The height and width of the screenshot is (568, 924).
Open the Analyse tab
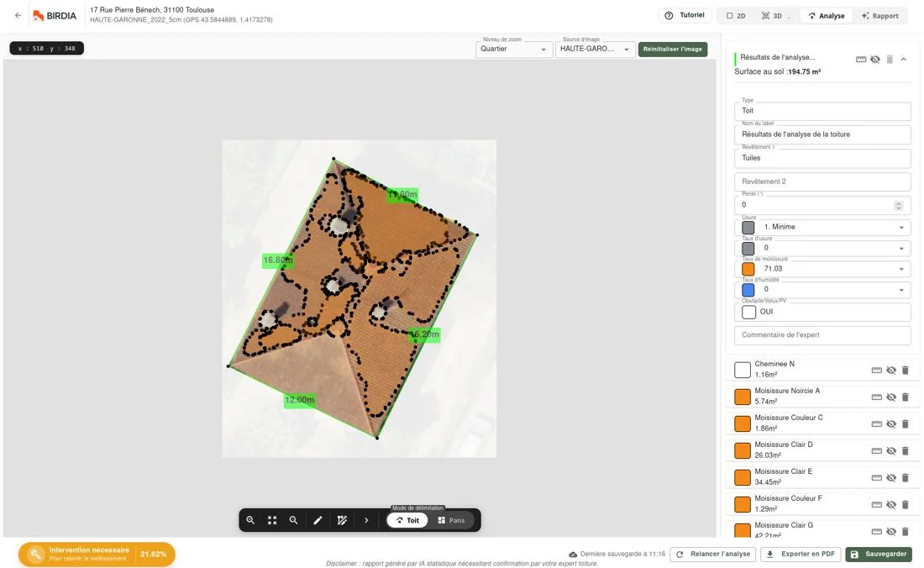click(x=827, y=16)
